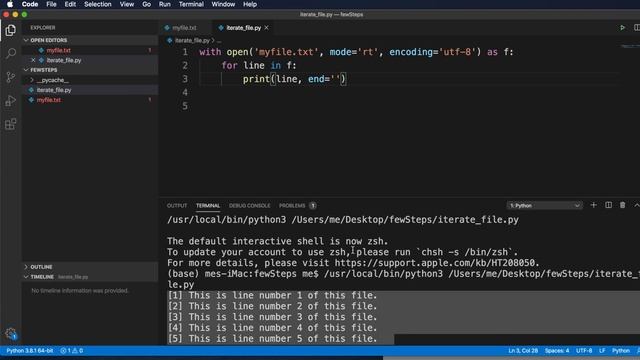640x360 pixels.
Task: Switch to the Output panel tab
Action: tap(177, 205)
